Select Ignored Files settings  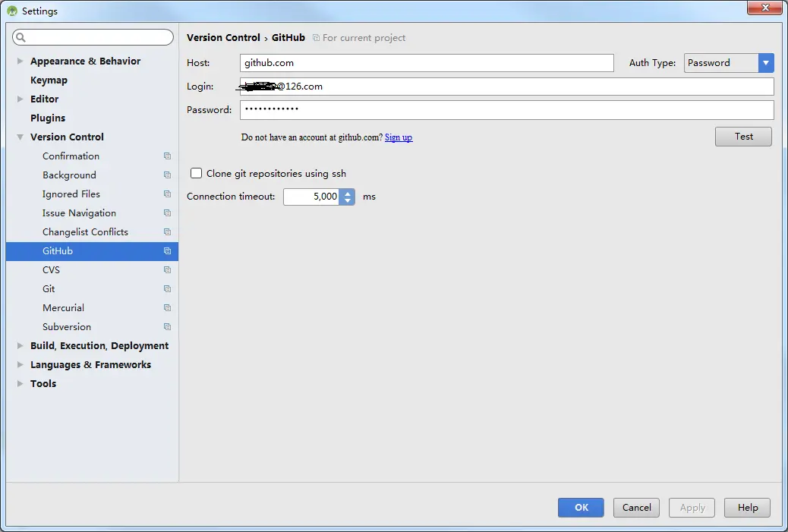pyautogui.click(x=71, y=194)
